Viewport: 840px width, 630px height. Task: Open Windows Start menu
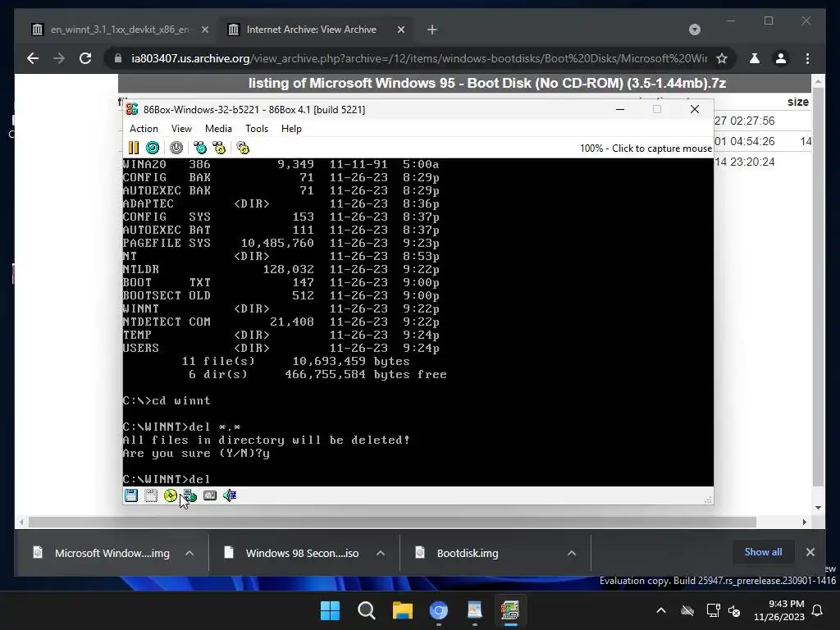[x=330, y=610]
